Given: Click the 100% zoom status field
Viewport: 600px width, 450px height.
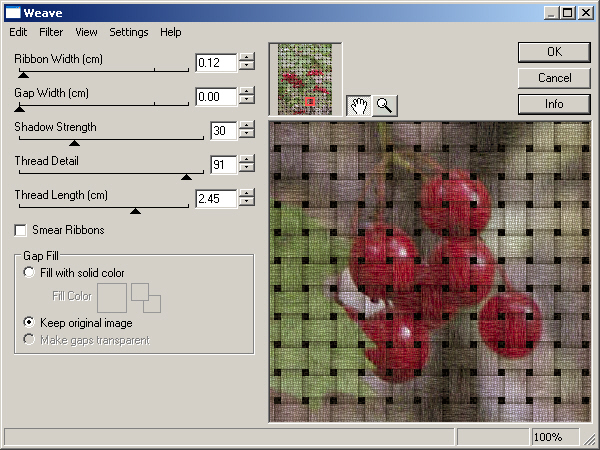Looking at the screenshot, I should pyautogui.click(x=555, y=437).
